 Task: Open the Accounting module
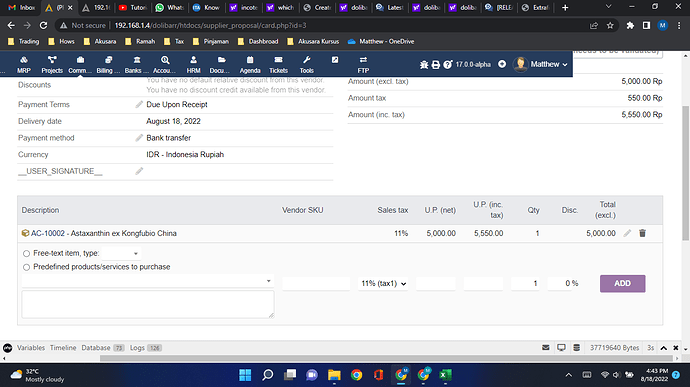(165, 64)
